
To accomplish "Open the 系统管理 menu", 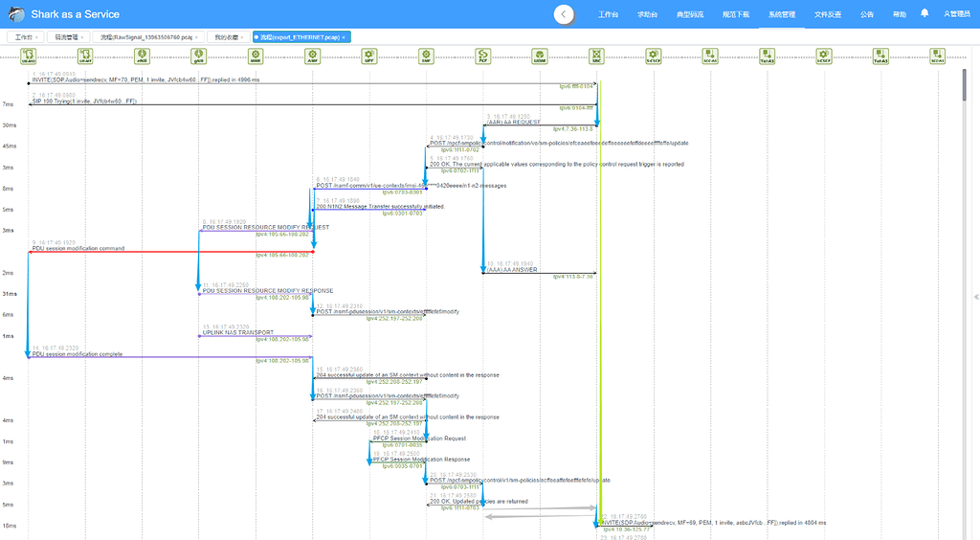I will (x=782, y=14).
